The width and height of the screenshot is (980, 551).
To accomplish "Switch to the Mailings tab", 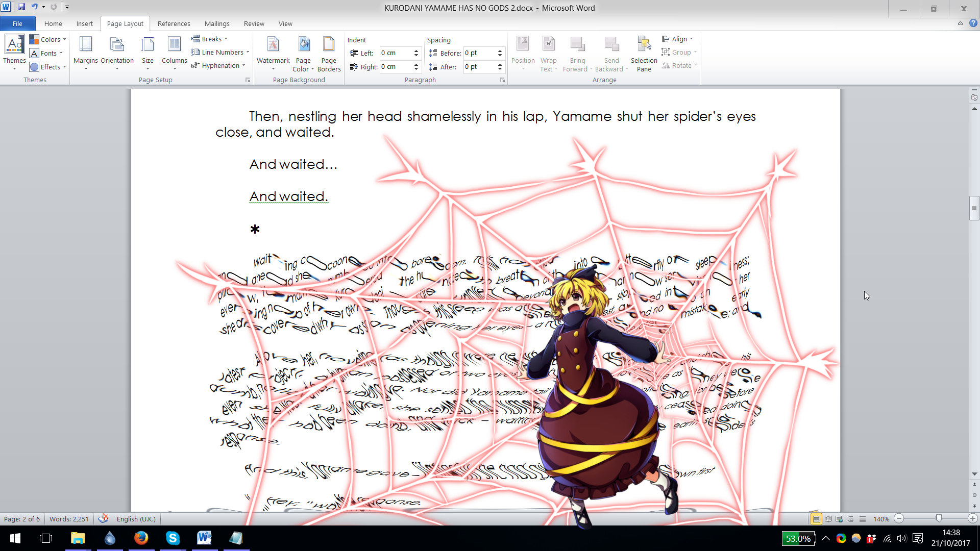I will [217, 23].
